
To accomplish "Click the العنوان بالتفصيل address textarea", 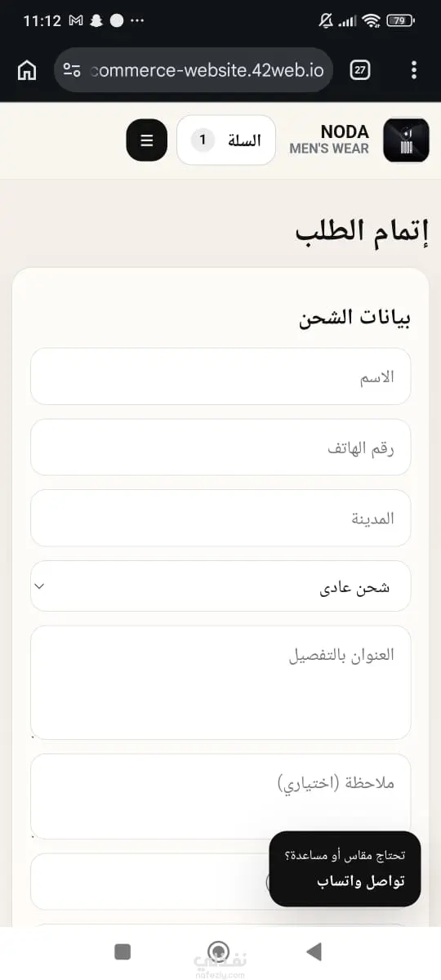I will [220, 683].
